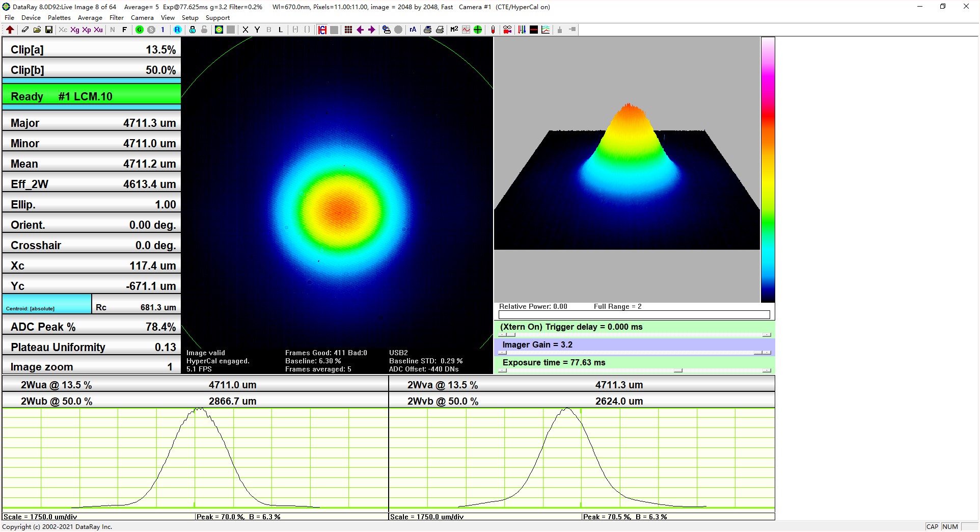
Task: Click the M2 measurement toolbar icon
Action: [454, 30]
